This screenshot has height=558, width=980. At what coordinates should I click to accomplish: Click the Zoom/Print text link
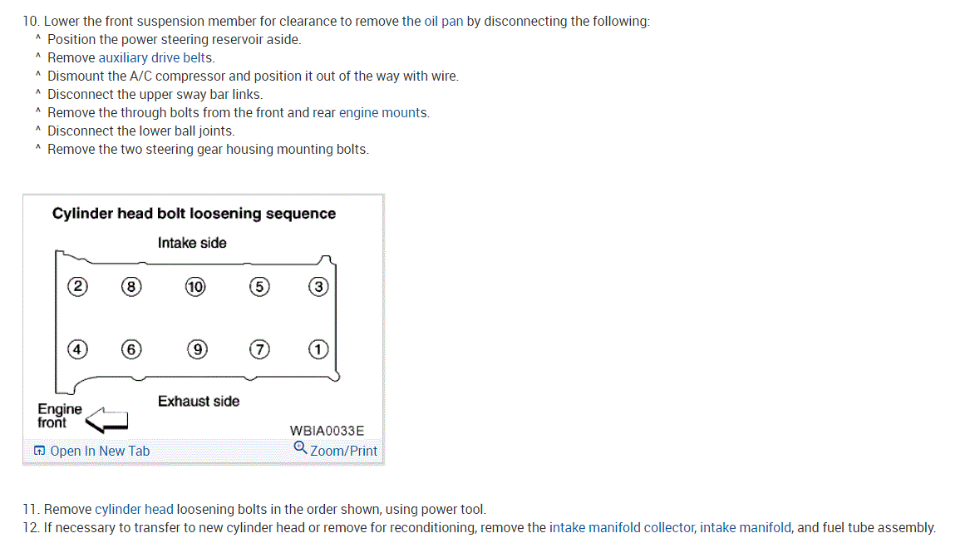tap(343, 452)
